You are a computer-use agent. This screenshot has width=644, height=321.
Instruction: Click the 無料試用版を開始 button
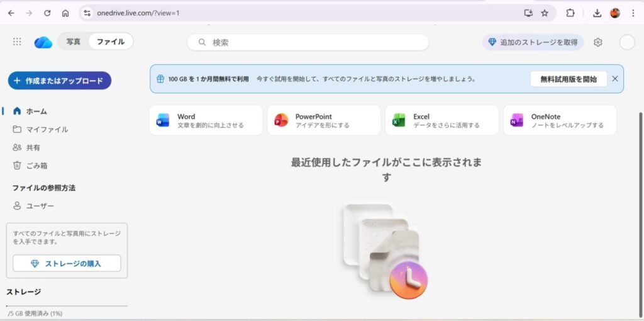click(568, 79)
